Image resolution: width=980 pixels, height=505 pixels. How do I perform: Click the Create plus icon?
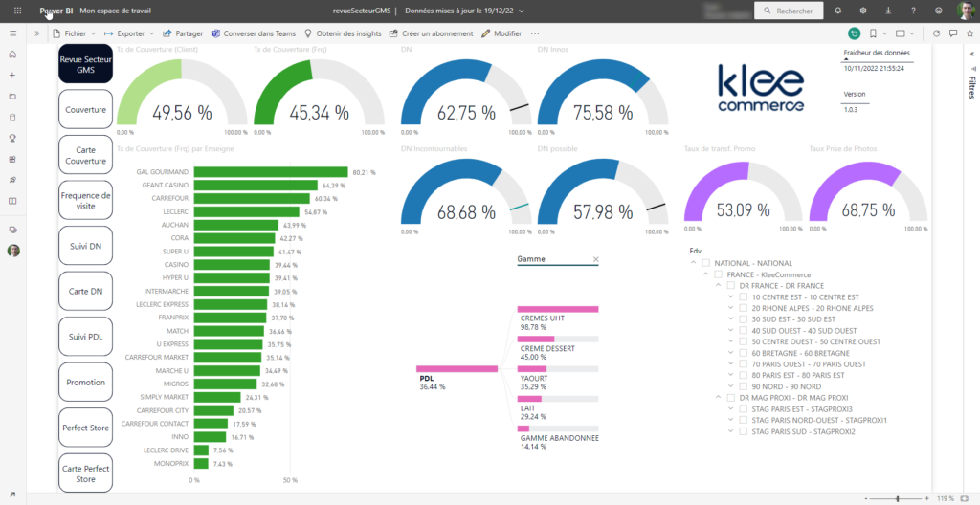(x=12, y=75)
